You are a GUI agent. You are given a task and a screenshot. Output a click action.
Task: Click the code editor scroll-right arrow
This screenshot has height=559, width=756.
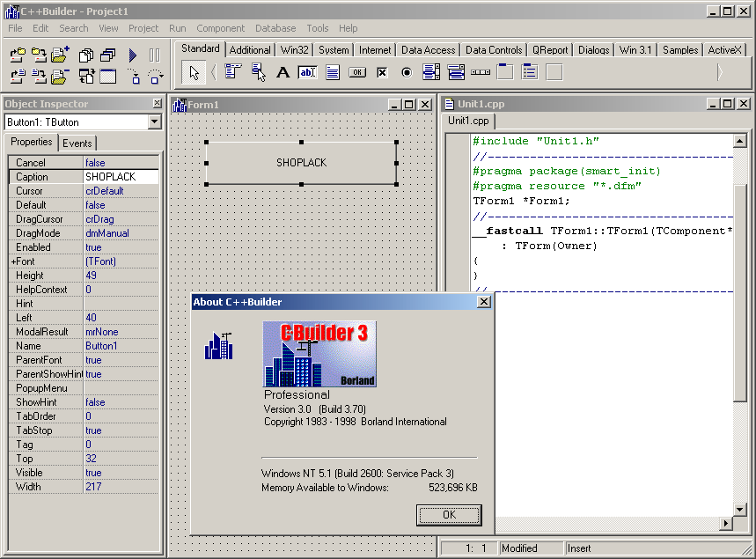pyautogui.click(x=725, y=523)
